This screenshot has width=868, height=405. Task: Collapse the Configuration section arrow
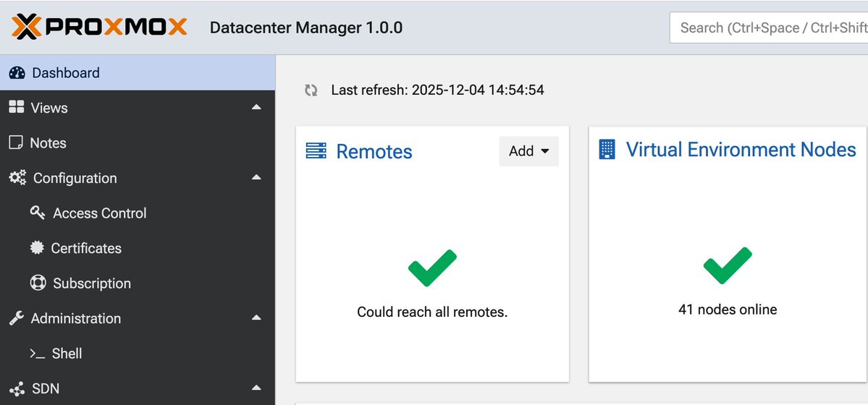pos(256,178)
